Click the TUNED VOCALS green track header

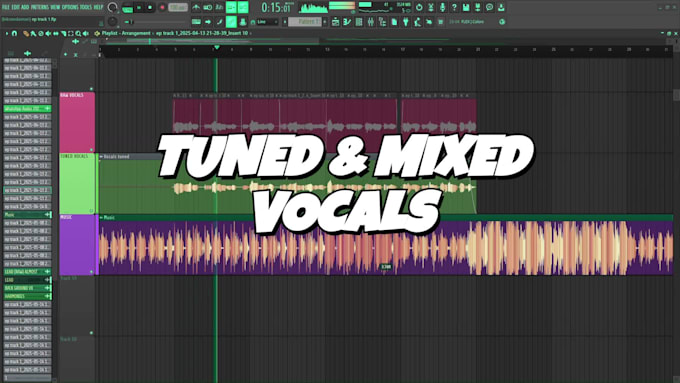pos(77,183)
